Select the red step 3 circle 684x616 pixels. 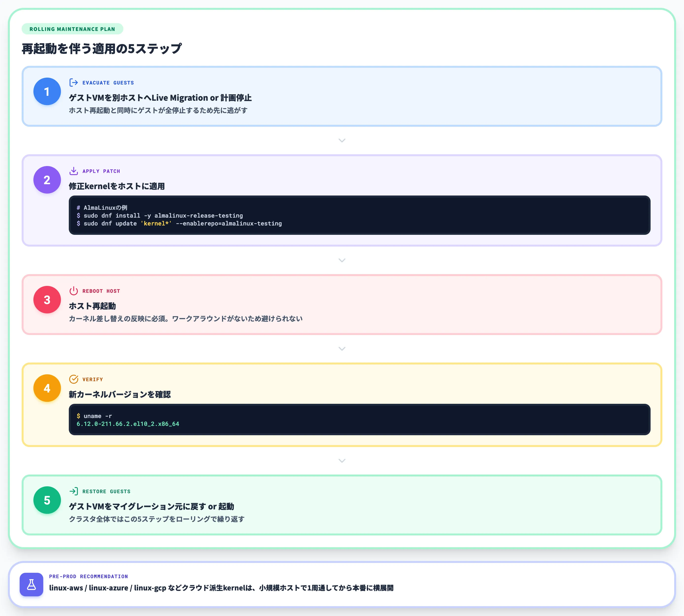pyautogui.click(x=47, y=300)
